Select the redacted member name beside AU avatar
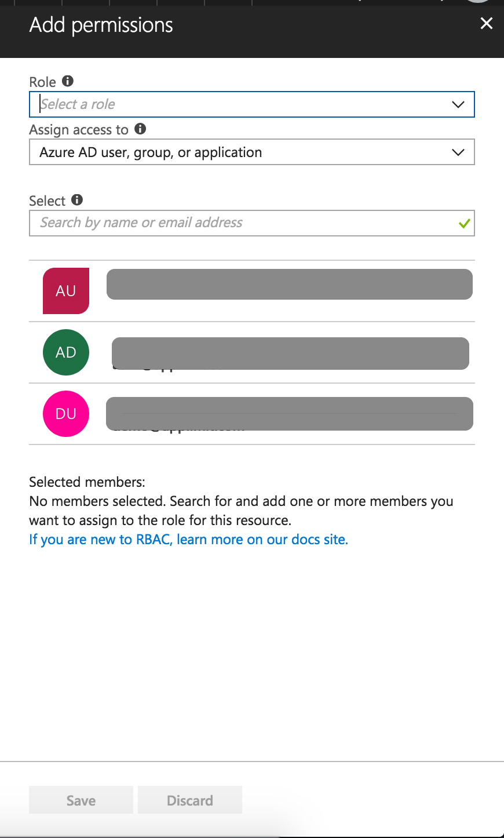Screen dimensions: 504x838 (290, 285)
